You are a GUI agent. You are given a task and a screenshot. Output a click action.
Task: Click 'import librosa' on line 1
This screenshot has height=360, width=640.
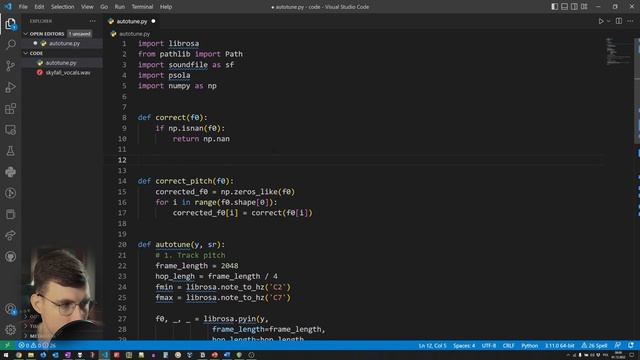169,43
